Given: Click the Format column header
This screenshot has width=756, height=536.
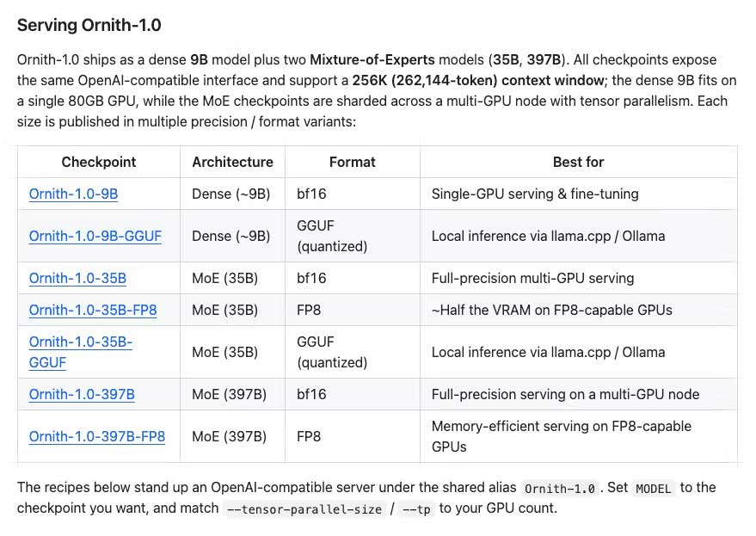Looking at the screenshot, I should coord(353,162).
